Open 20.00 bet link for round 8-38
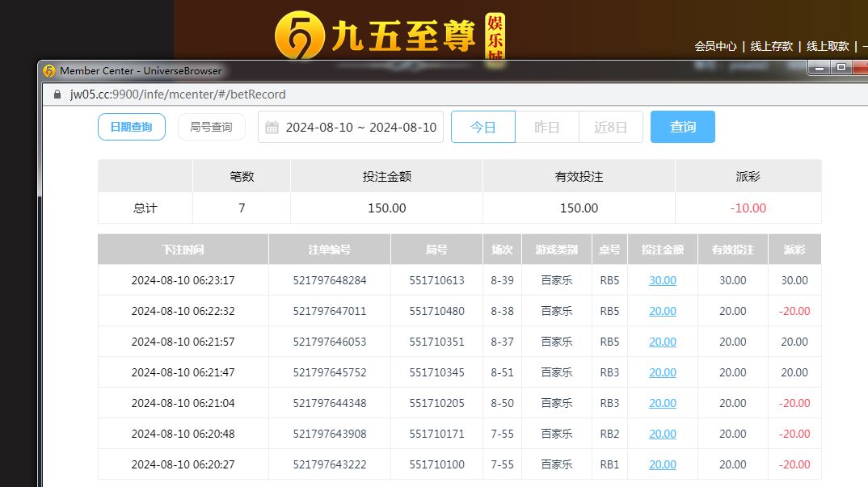Image resolution: width=868 pixels, height=487 pixels. point(663,311)
